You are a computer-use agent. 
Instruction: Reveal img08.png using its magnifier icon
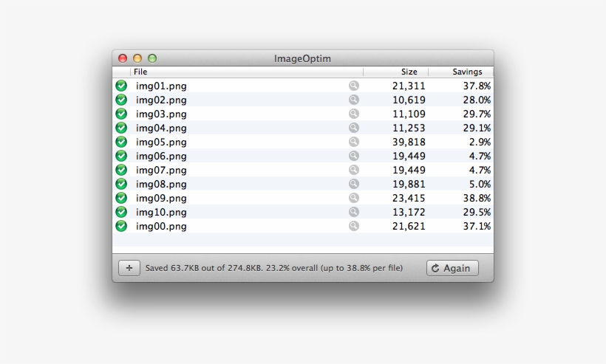click(x=354, y=184)
